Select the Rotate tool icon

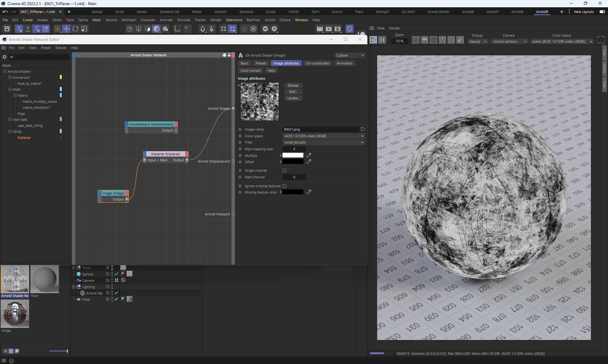tap(75, 29)
